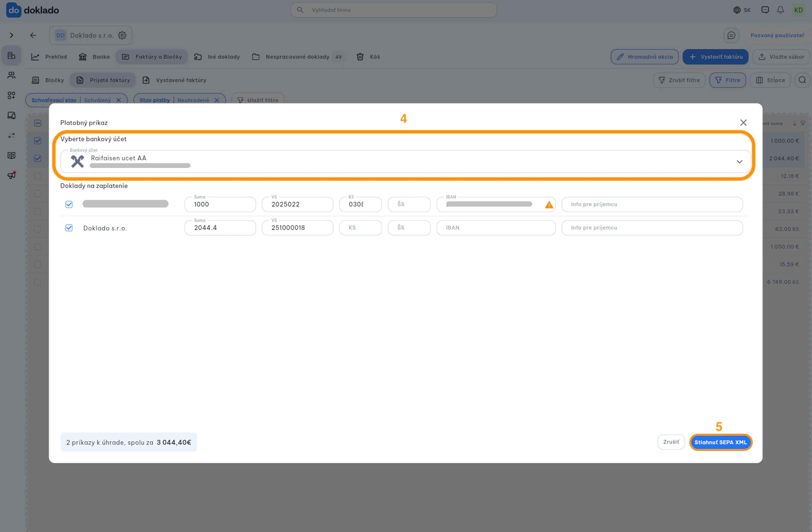Open the column filter funnel near suma
This screenshot has height=532, width=812.
coord(802,123)
